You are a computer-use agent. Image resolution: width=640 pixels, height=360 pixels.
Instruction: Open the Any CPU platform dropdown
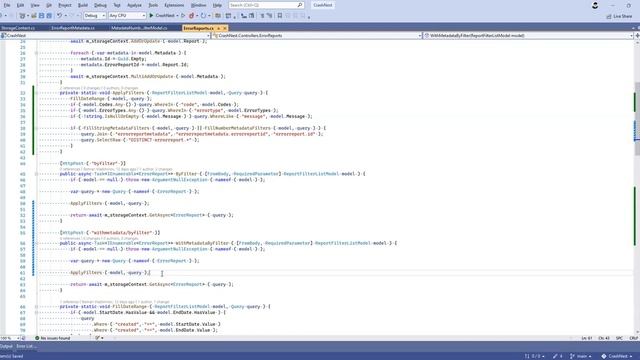coord(127,16)
